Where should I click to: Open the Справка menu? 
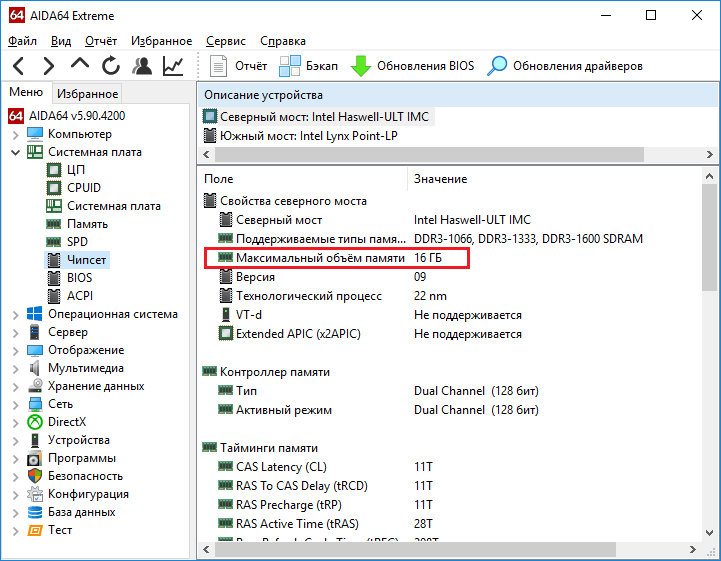click(x=283, y=41)
